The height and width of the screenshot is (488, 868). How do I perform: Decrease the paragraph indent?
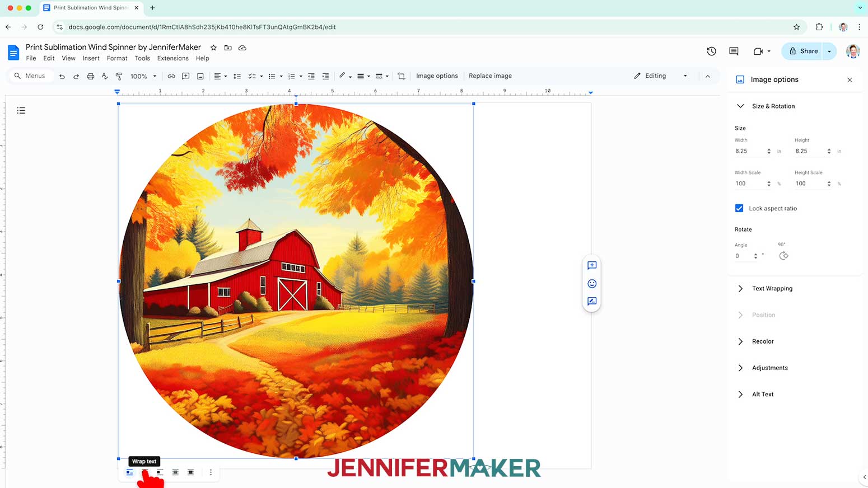311,76
